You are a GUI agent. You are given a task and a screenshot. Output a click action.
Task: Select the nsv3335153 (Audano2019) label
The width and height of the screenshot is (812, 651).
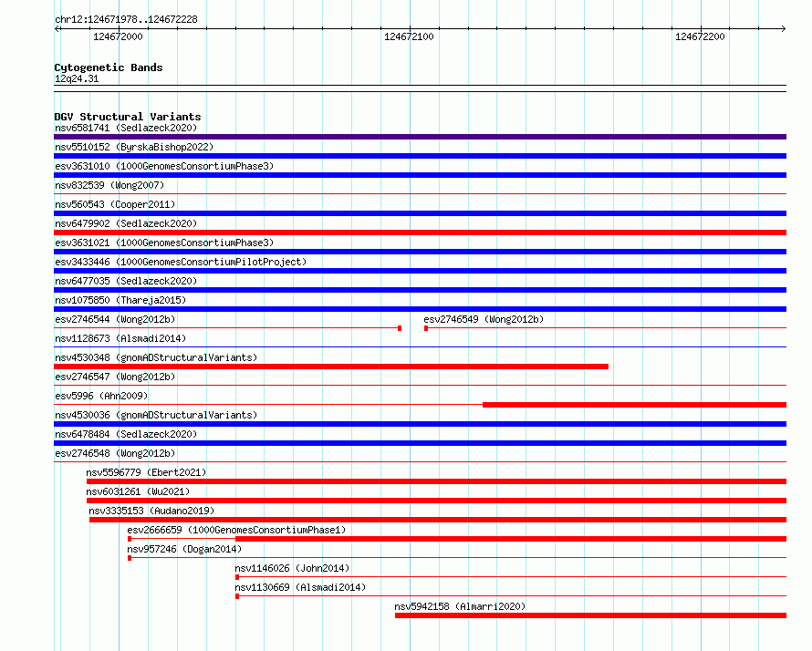coord(151,511)
